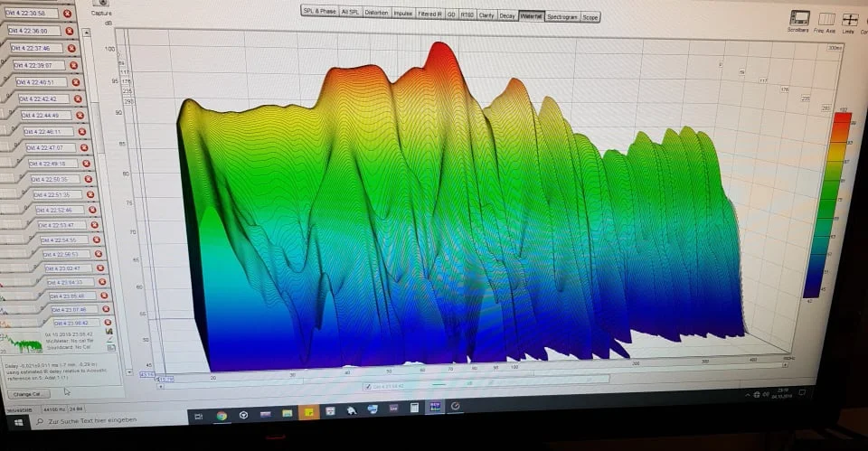Open Sticky Notes on the taskbar
Viewport: 868px width, 451px height.
(x=309, y=413)
